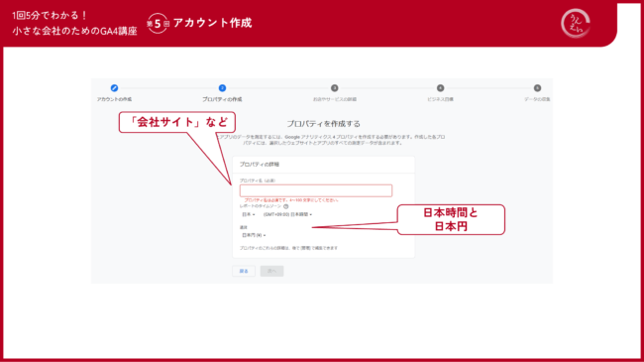Screen dimensions: 644x362
Task: Click the grayed-out 次へ next button
Action: [x=271, y=271]
